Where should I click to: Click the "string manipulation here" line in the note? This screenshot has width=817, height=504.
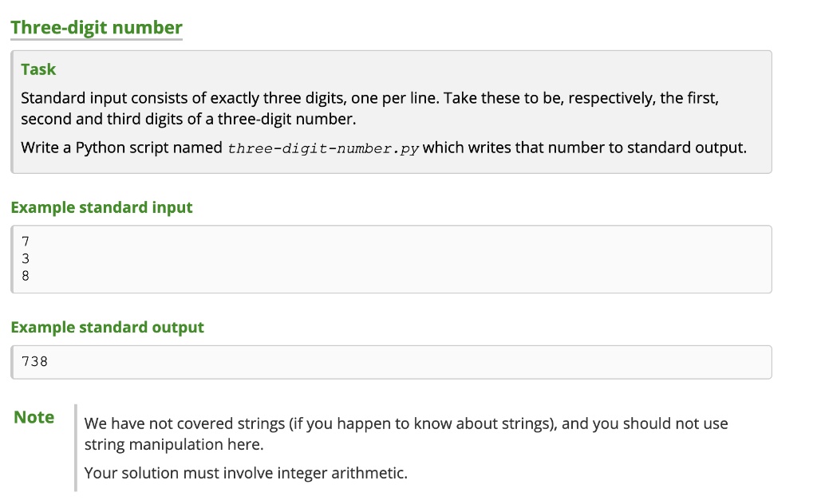click(173, 444)
